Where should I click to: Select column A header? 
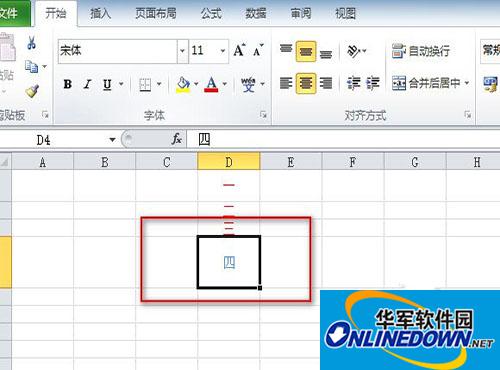(x=43, y=162)
